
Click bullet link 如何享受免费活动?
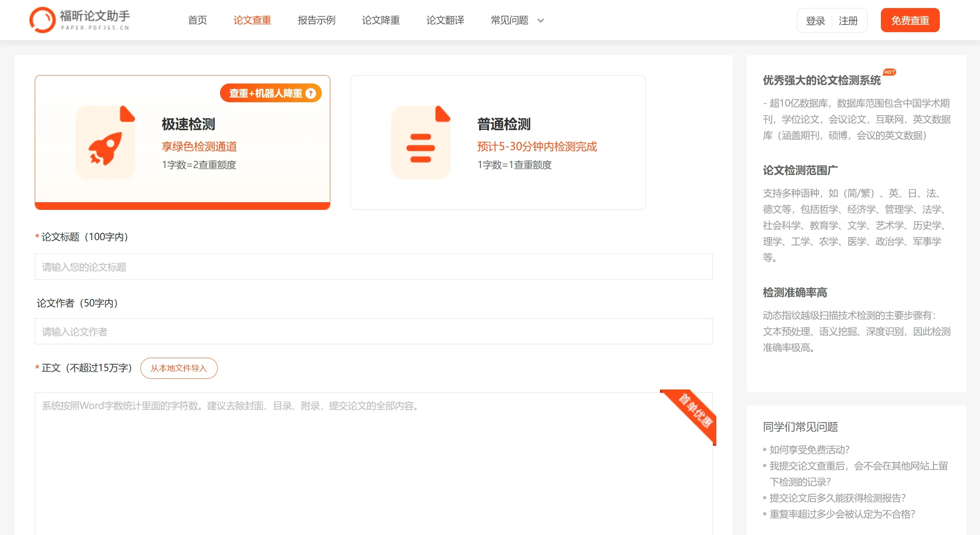[x=808, y=450]
